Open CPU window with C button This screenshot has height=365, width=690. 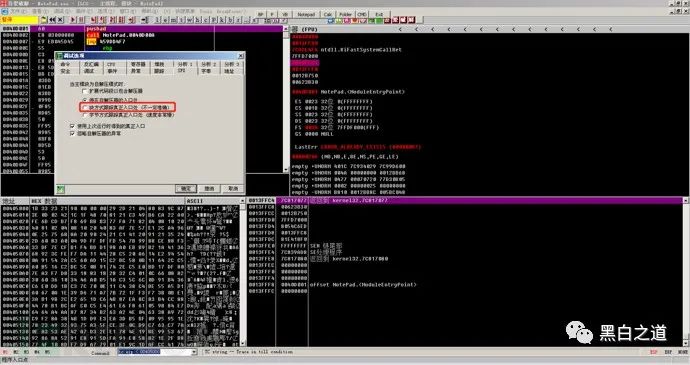click(205, 20)
